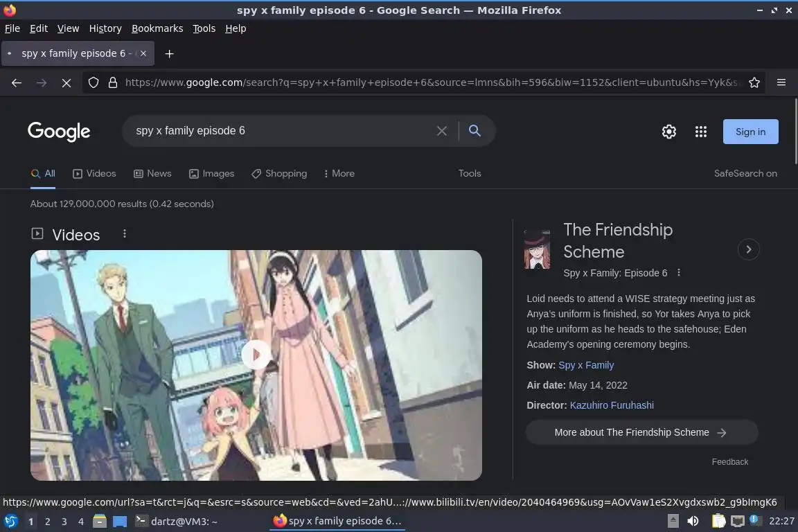Click the Google logo
The height and width of the screenshot is (532, 798).
[x=59, y=132]
